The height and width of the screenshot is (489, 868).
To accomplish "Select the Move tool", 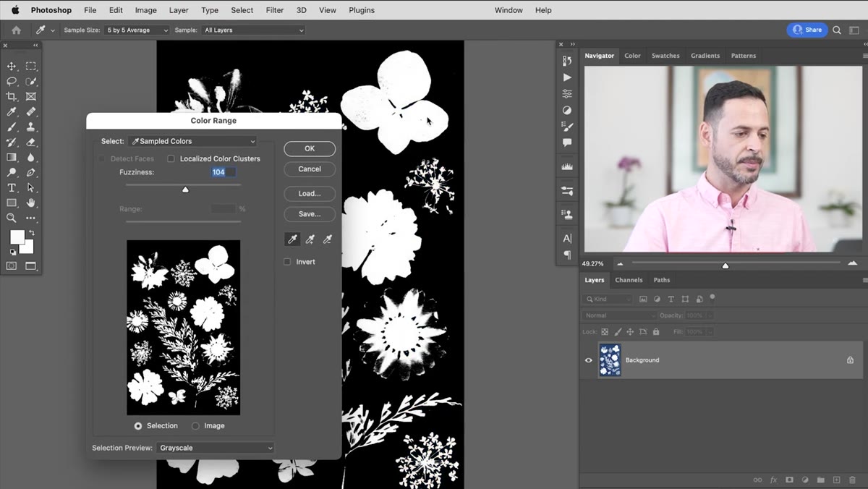I will click(x=12, y=67).
